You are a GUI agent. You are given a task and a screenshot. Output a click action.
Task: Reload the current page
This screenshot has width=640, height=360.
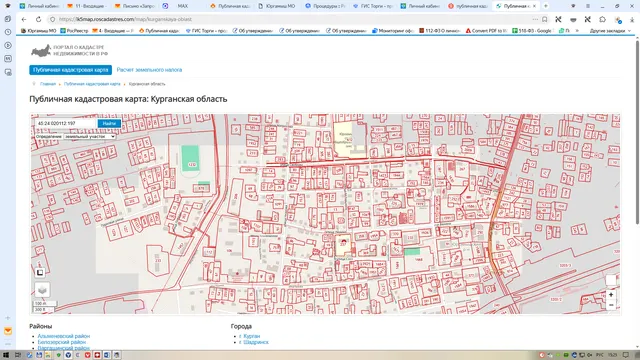(x=38, y=19)
